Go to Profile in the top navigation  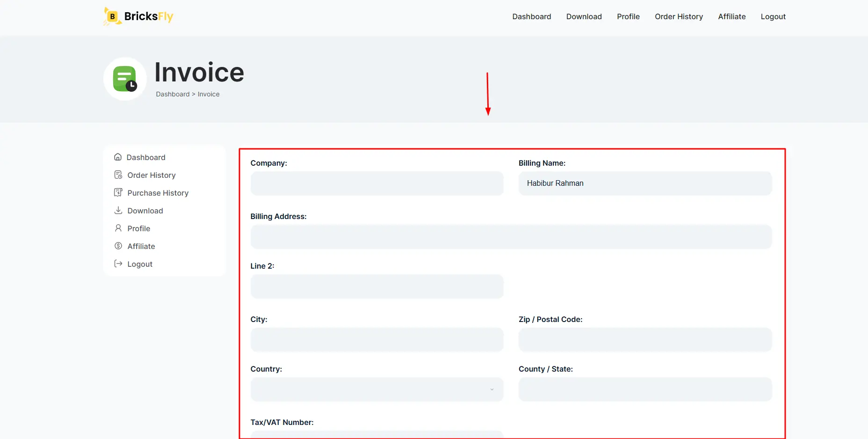click(x=628, y=16)
